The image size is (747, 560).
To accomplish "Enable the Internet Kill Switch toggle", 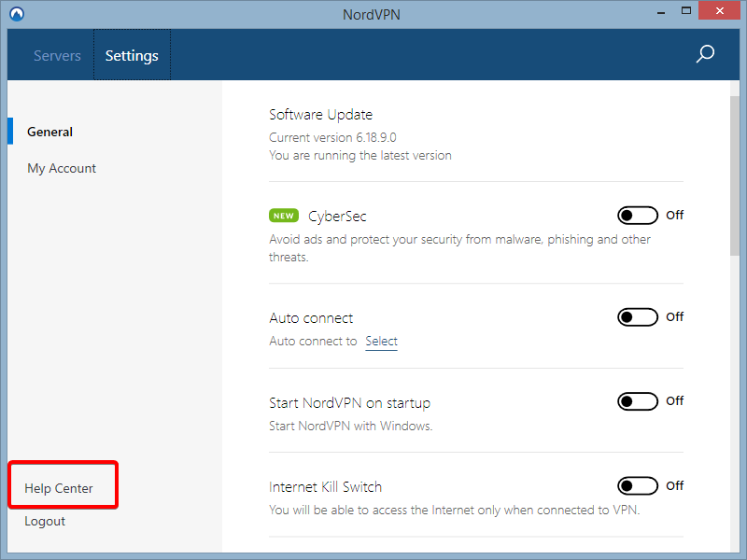I will 638,485.
